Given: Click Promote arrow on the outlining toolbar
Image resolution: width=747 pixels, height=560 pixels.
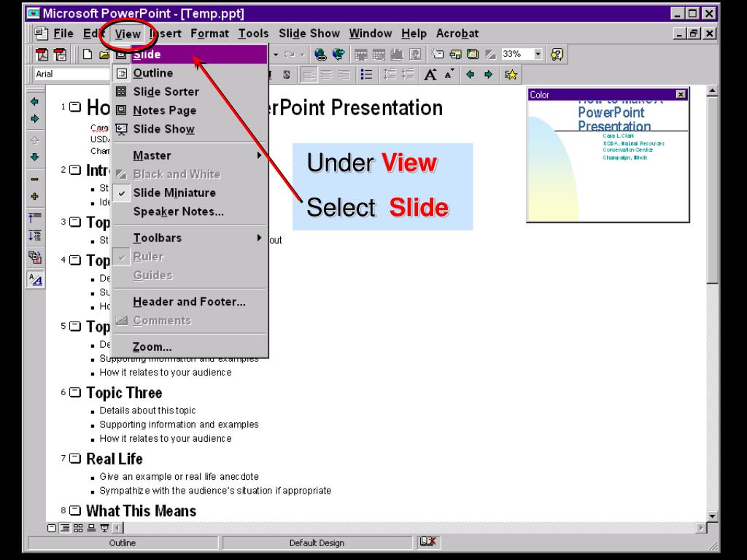Looking at the screenshot, I should point(35,101).
